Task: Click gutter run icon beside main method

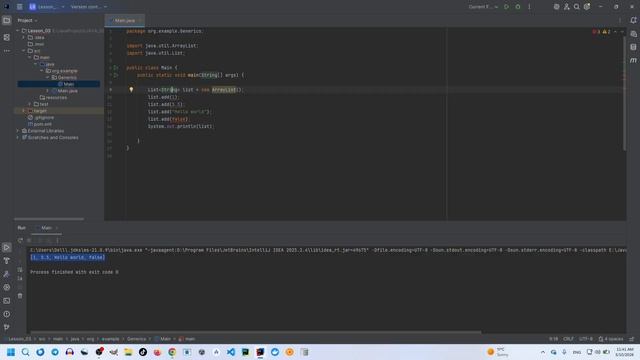Action: [x=116, y=75]
